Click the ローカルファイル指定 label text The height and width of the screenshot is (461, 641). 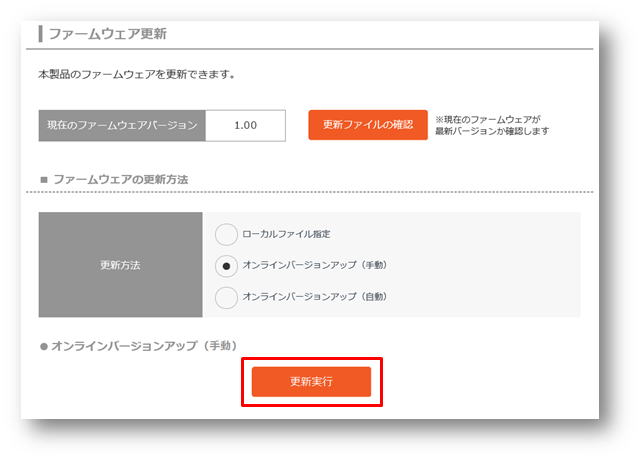click(x=286, y=234)
